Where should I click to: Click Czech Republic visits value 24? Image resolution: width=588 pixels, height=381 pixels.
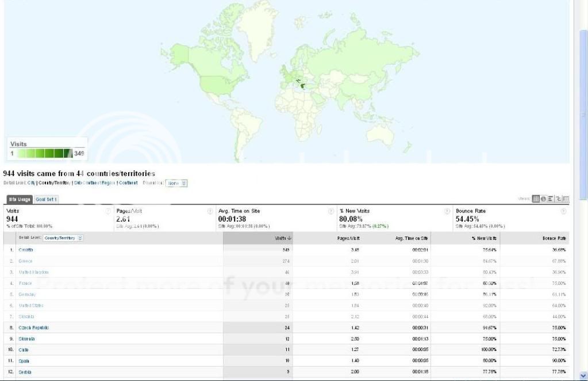point(287,327)
